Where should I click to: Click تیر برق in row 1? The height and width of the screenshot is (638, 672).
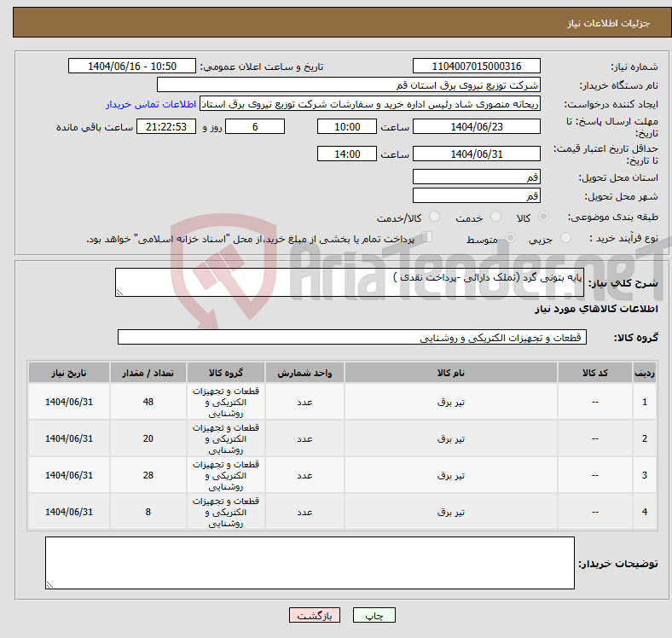pos(451,402)
